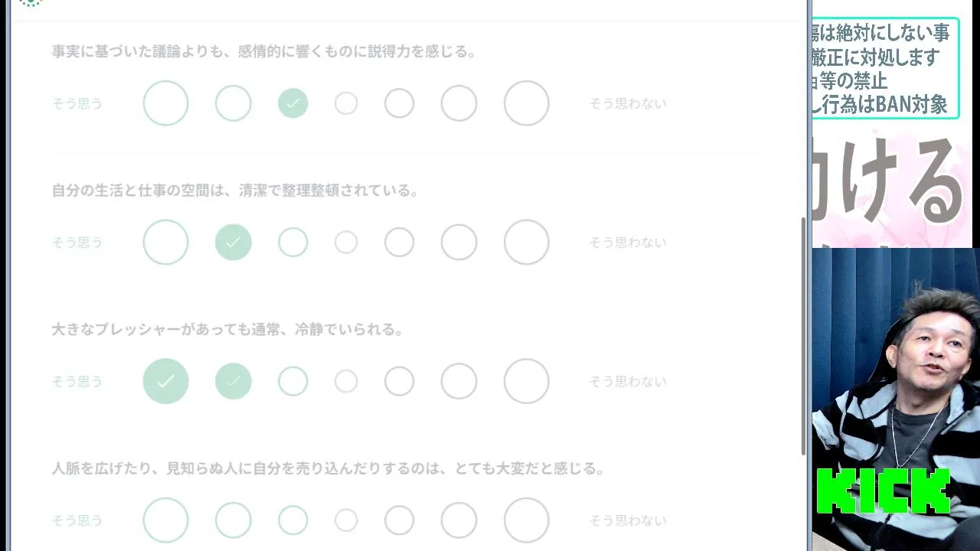980x551 pixels.
Task: Select third agree circle for プレッシャー question
Action: [x=293, y=381]
